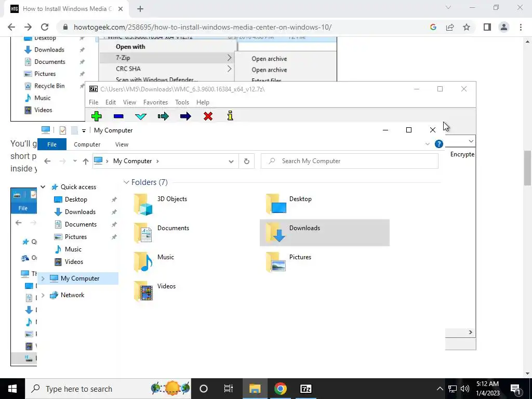Image resolution: width=532 pixels, height=399 pixels.
Task: Select Pictures under Quick access
Action: pyautogui.click(x=76, y=237)
